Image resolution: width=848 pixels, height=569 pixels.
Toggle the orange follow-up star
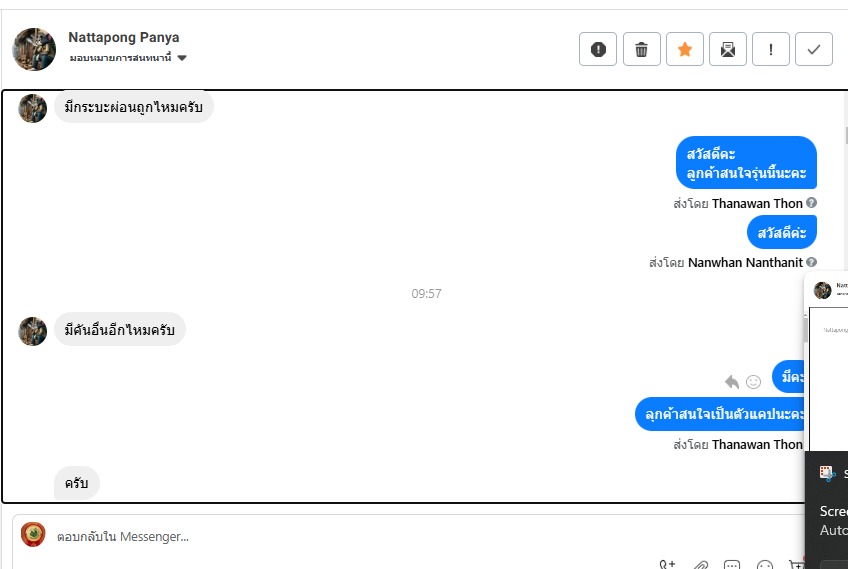tap(685, 49)
